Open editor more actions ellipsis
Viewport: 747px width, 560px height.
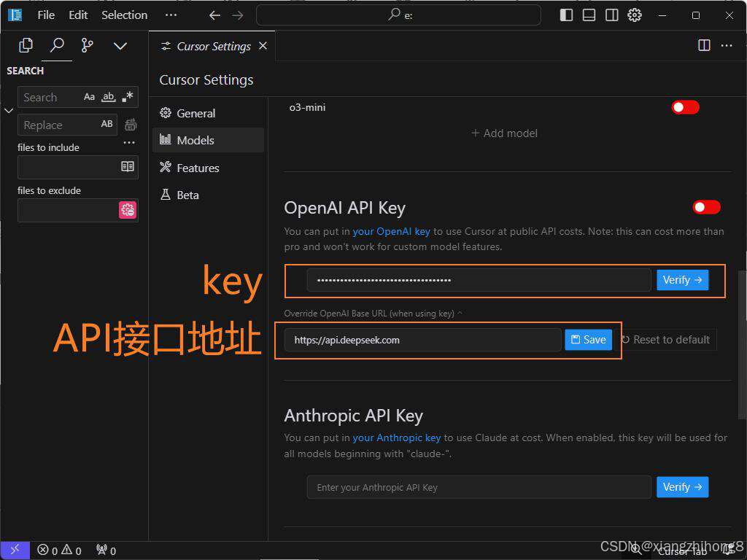tap(727, 45)
